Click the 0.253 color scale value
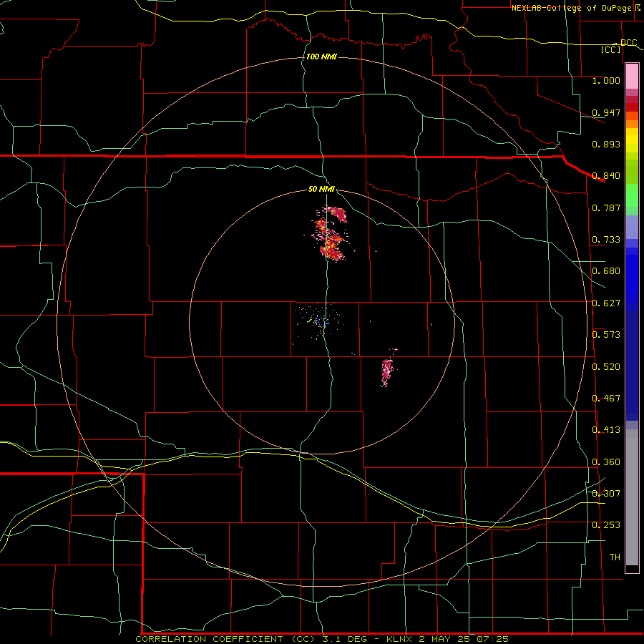 tap(606, 525)
